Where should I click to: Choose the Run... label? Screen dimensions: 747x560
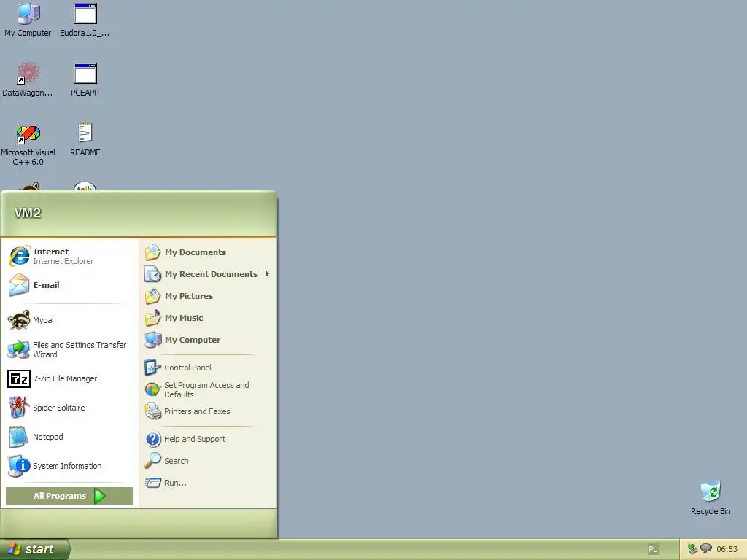(175, 483)
